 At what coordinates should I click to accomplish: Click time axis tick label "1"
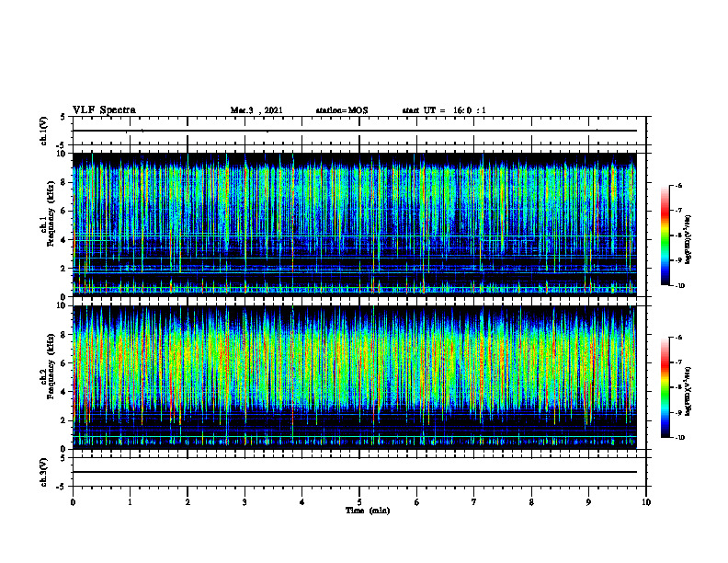tap(130, 502)
